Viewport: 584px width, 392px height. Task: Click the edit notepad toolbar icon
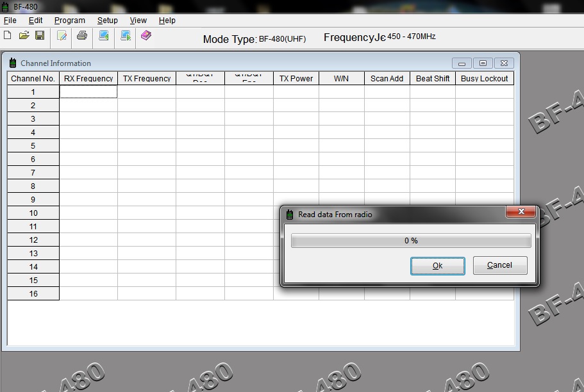[x=62, y=36]
